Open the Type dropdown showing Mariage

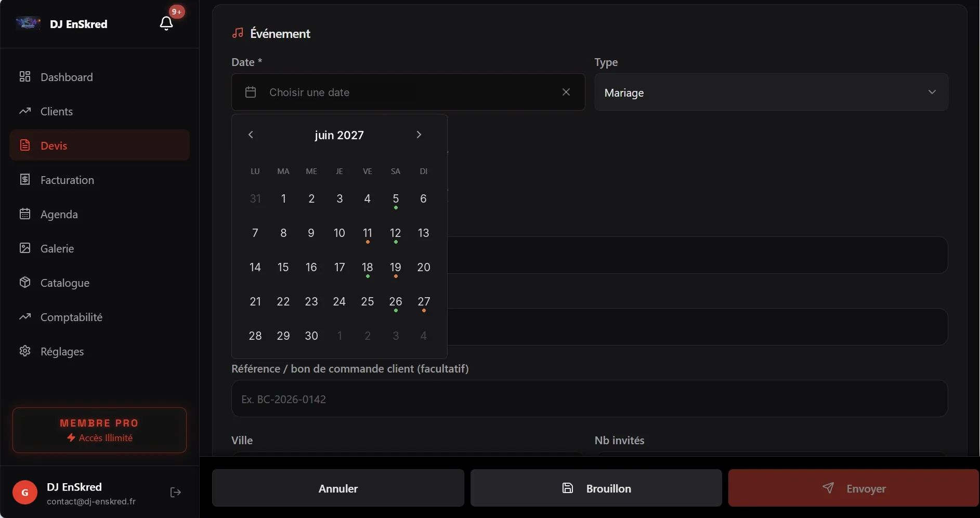[x=771, y=92]
